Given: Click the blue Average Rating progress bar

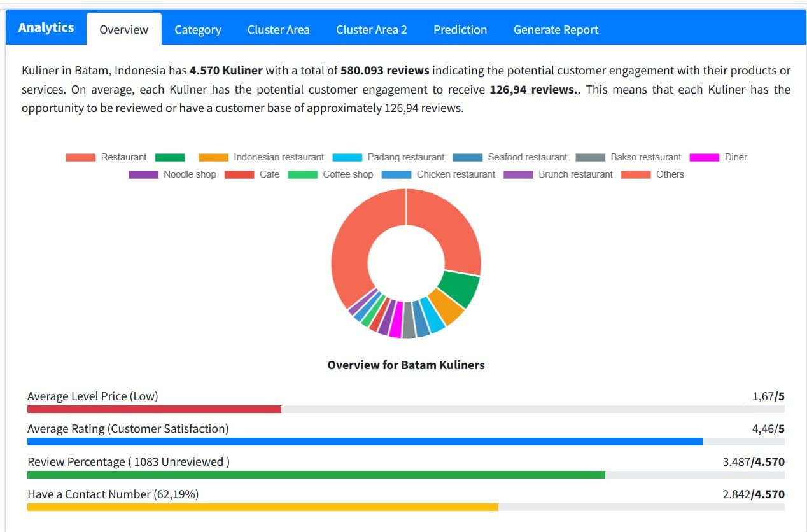Looking at the screenshot, I should pos(365,442).
